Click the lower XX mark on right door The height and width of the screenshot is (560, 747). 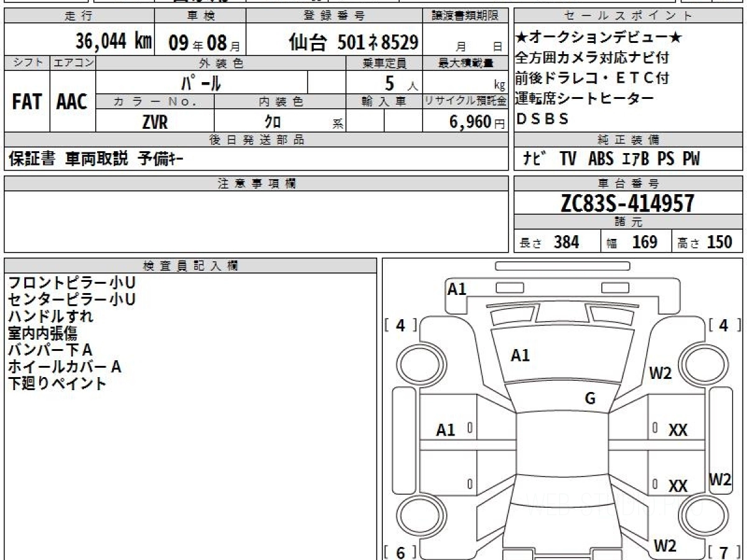pos(677,486)
